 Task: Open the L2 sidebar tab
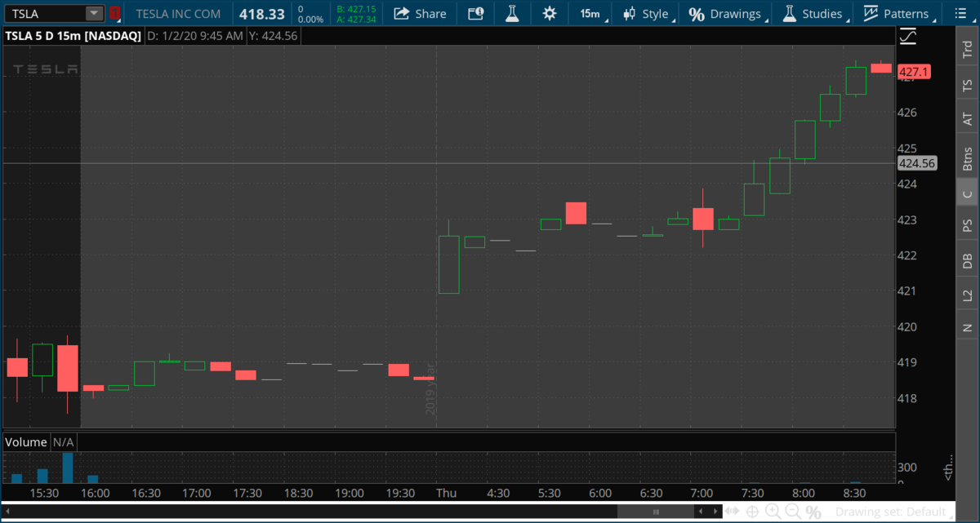coord(968,295)
